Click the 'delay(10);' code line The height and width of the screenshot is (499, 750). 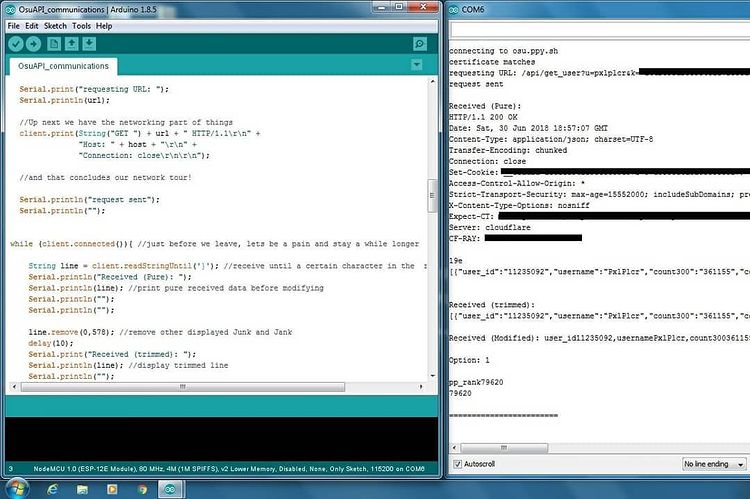pos(51,343)
